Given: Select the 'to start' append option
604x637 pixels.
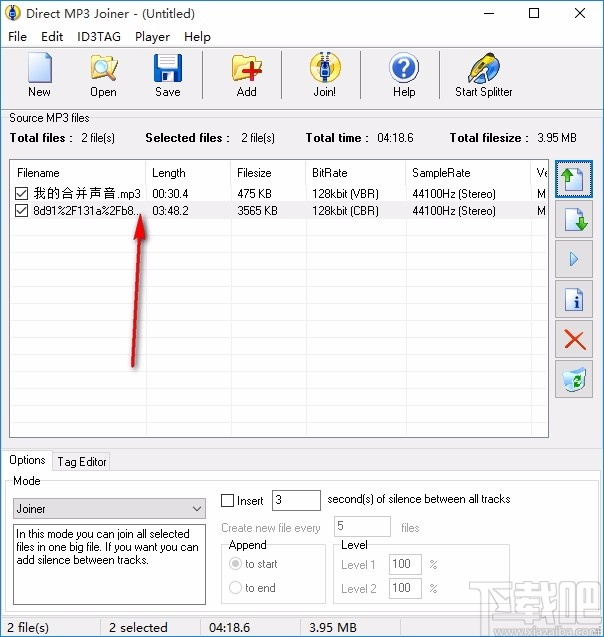Looking at the screenshot, I should 235,564.
